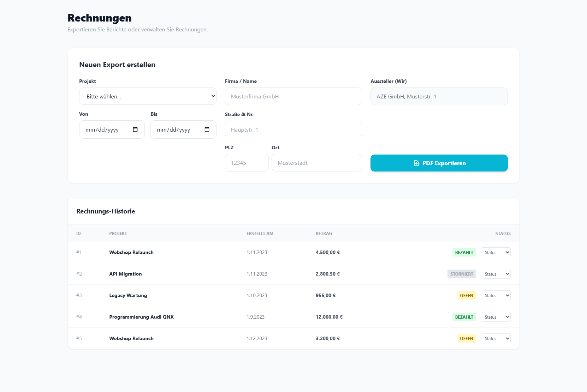Click the PDF Exportieren button
This screenshot has height=392, width=587.
[x=439, y=163]
